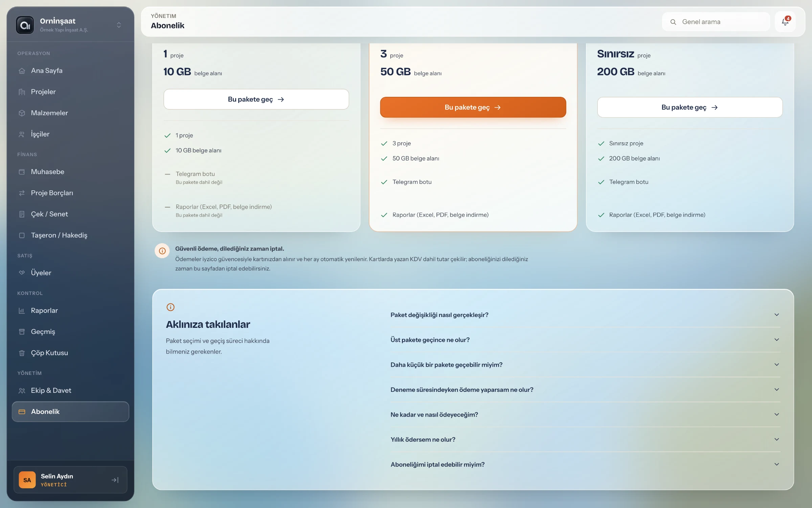Image resolution: width=812 pixels, height=508 pixels.
Task: Click the 'Aklınıza takılanlar' heading
Action: point(208,324)
